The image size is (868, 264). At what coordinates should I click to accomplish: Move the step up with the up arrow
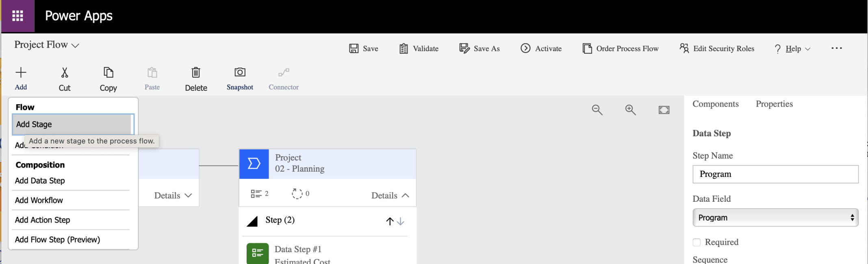pyautogui.click(x=390, y=221)
